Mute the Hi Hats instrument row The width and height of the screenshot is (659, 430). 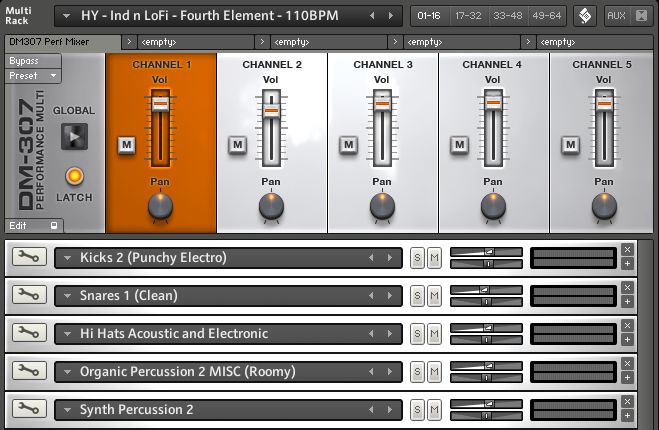pyautogui.click(x=434, y=334)
